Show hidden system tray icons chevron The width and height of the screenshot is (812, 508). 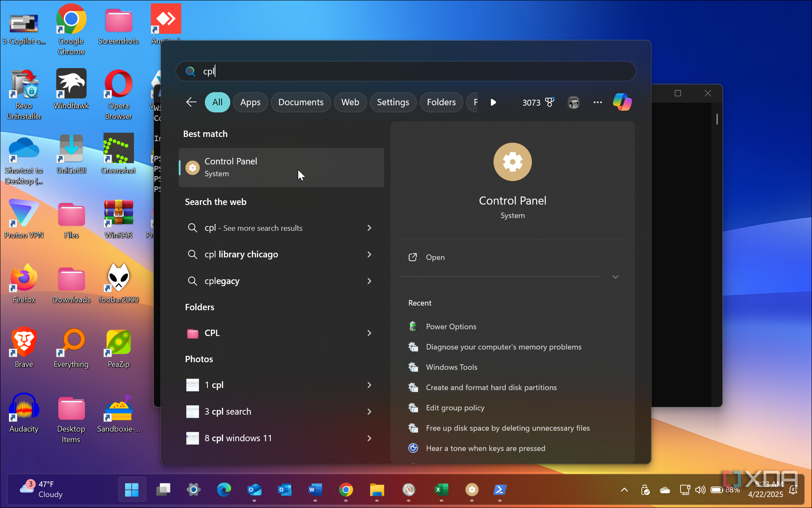(x=624, y=490)
